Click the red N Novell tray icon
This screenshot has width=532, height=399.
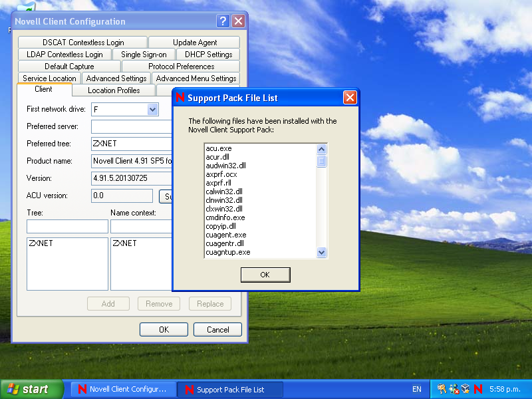477,389
